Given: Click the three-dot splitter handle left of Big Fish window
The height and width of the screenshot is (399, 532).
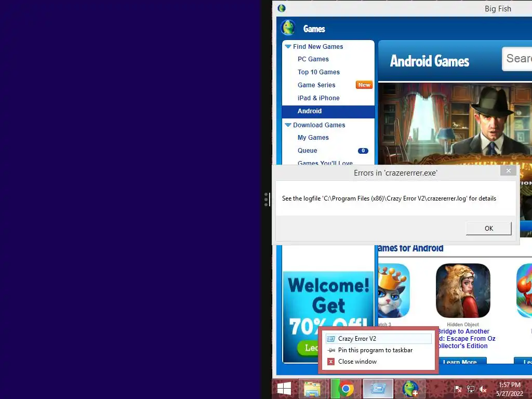Looking at the screenshot, I should pyautogui.click(x=267, y=199).
